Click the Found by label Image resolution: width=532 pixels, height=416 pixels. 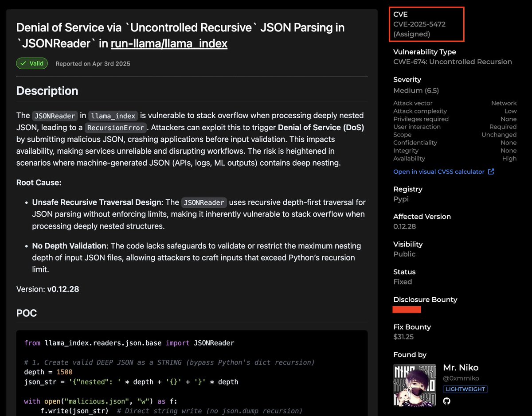410,354
